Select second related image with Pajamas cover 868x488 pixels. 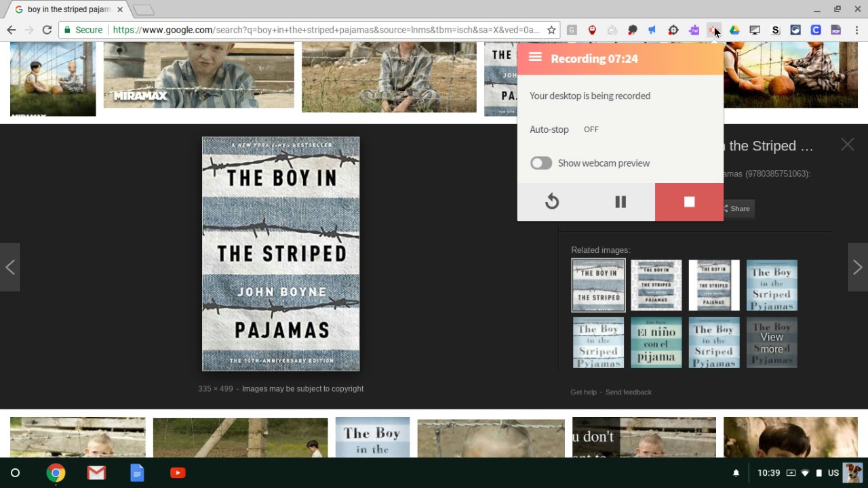pyautogui.click(x=656, y=285)
